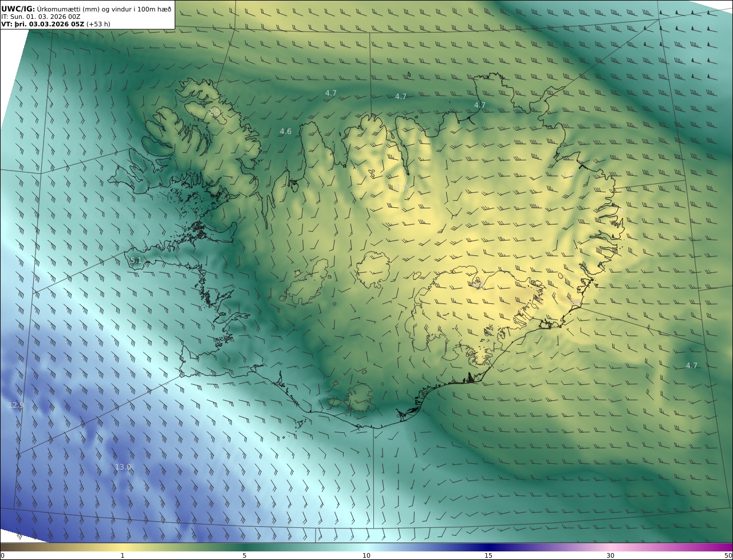Viewport: 733px width, 560px height.
Task: Click the initial time "IT: Sun. 01. 03. 2026 00Z"
Action: tap(41, 17)
